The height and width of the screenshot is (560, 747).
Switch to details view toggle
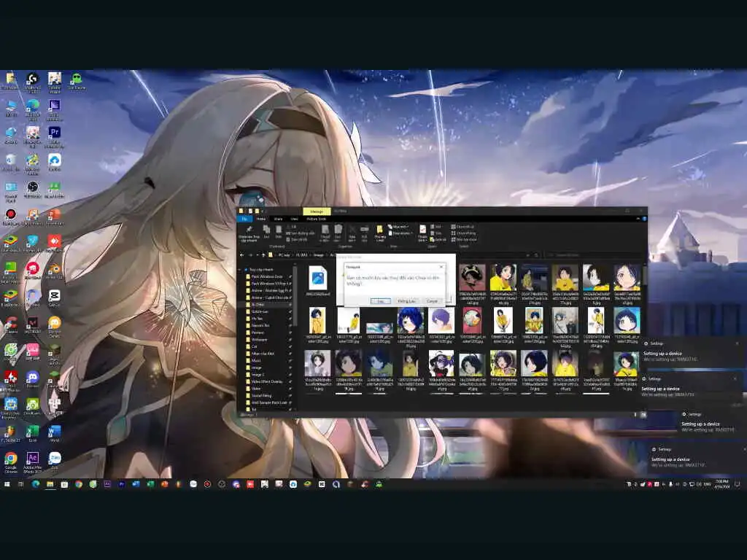tap(635, 415)
